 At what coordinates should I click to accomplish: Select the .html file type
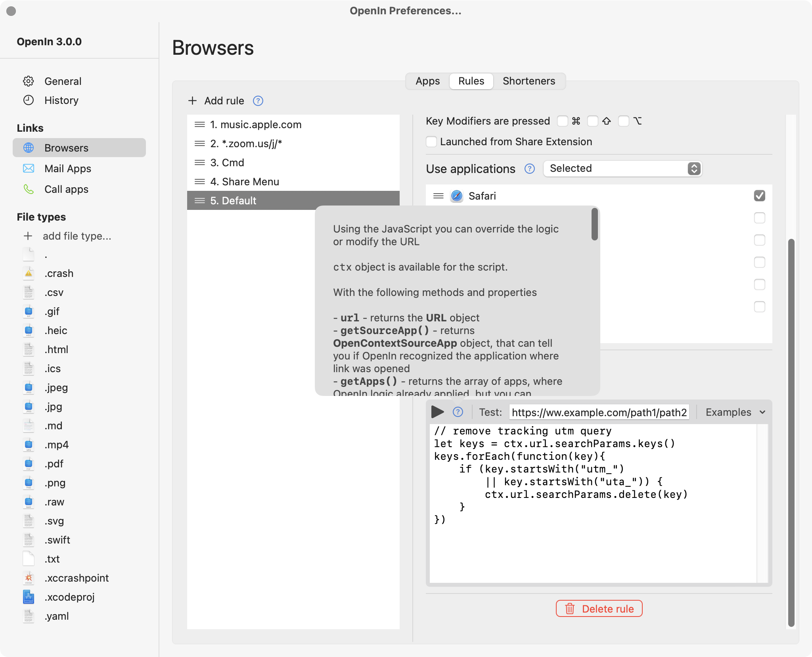(x=56, y=349)
